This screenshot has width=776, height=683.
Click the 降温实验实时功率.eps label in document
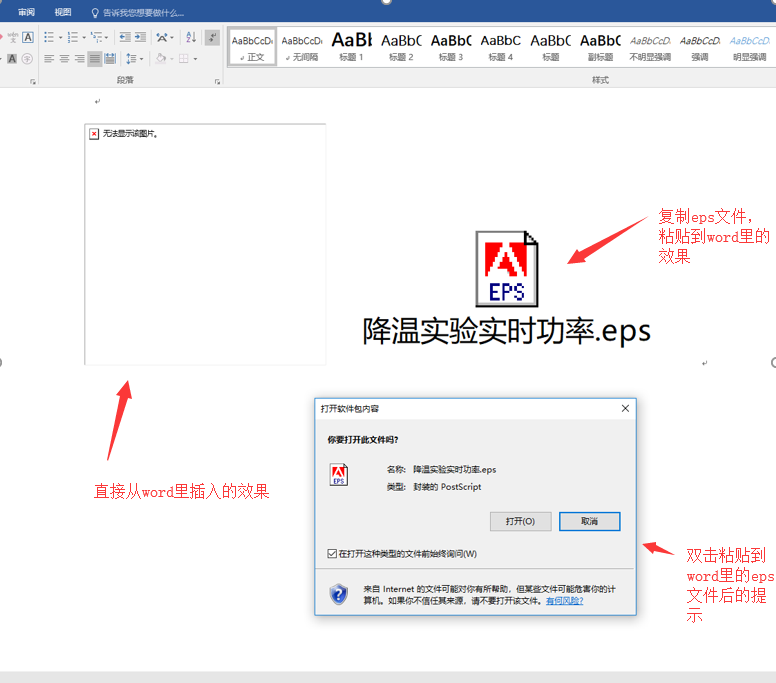(506, 331)
